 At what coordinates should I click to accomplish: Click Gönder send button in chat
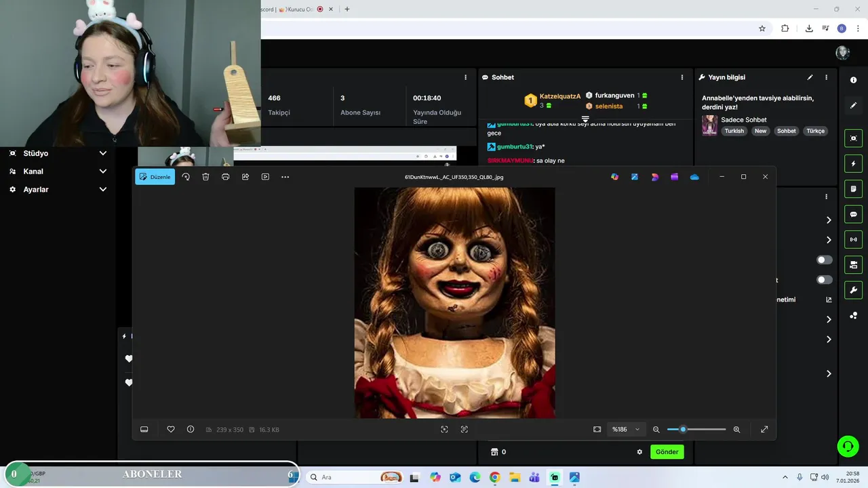click(x=667, y=451)
